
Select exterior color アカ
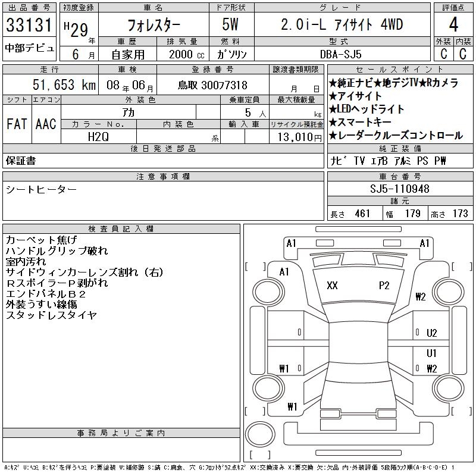[129, 112]
